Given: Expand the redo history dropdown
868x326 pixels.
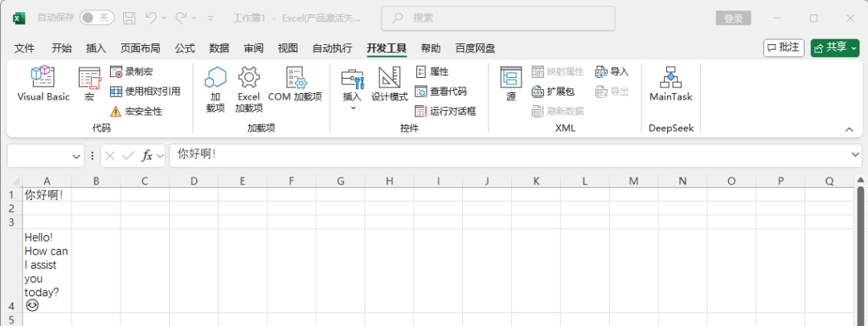Looking at the screenshot, I should 194,18.
